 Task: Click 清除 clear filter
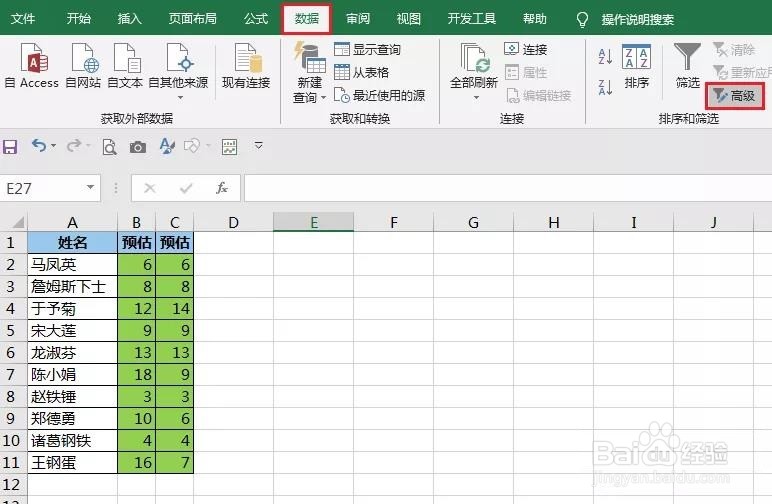[734, 49]
